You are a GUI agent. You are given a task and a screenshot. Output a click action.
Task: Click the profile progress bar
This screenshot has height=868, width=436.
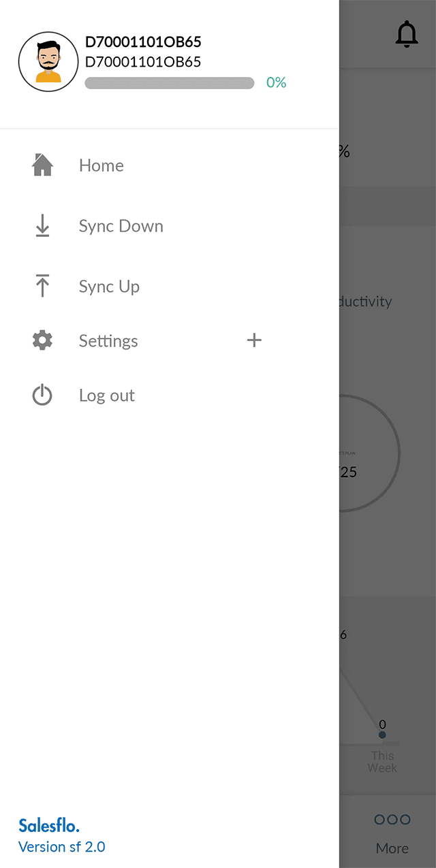(x=169, y=83)
